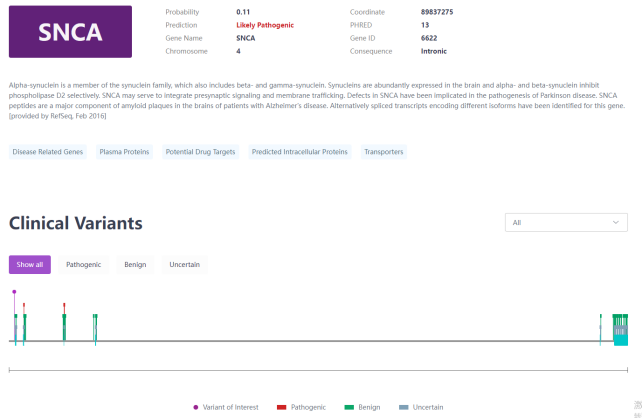Image resolution: width=642 pixels, height=418 pixels.
Task: Select the Benign filter tab
Action: pos(135,264)
